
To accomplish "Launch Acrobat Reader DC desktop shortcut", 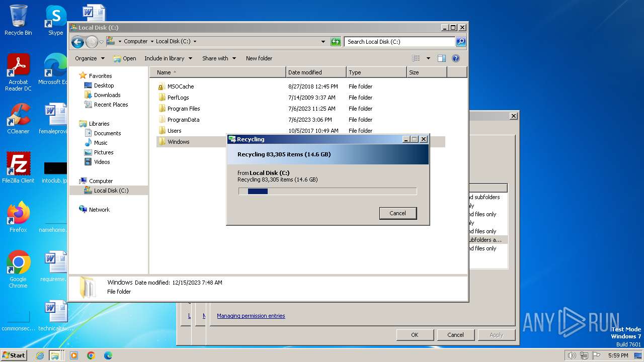I will pos(18,72).
